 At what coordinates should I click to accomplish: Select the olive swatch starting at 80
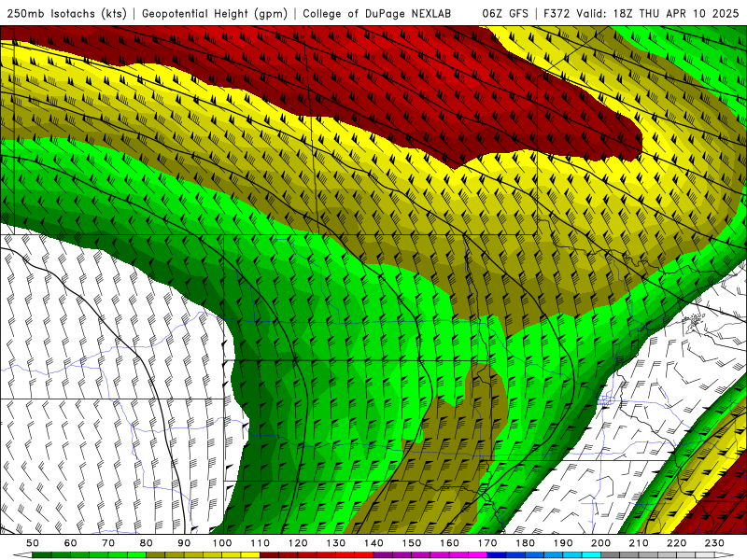pos(155,555)
